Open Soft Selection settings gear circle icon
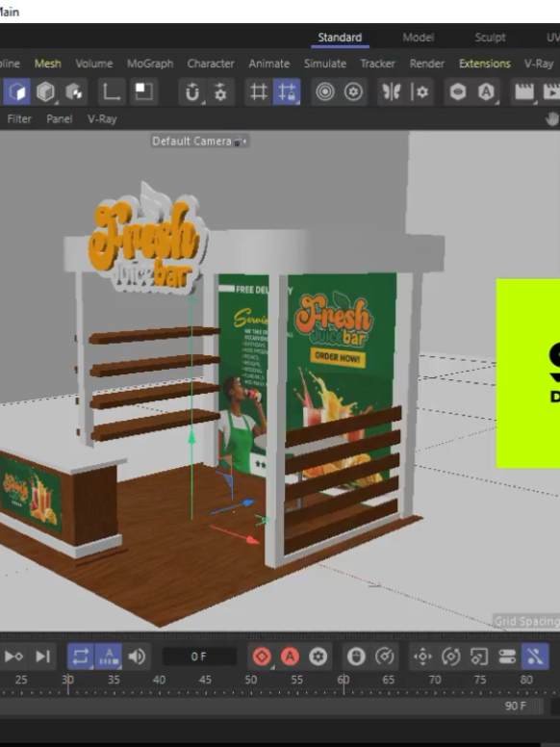This screenshot has width=560, height=747. point(353,91)
